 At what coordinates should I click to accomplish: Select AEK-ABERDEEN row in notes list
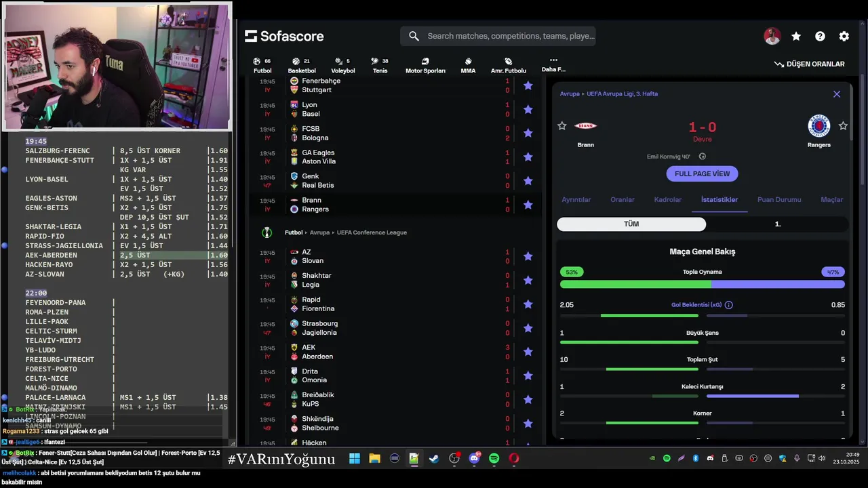[126, 255]
